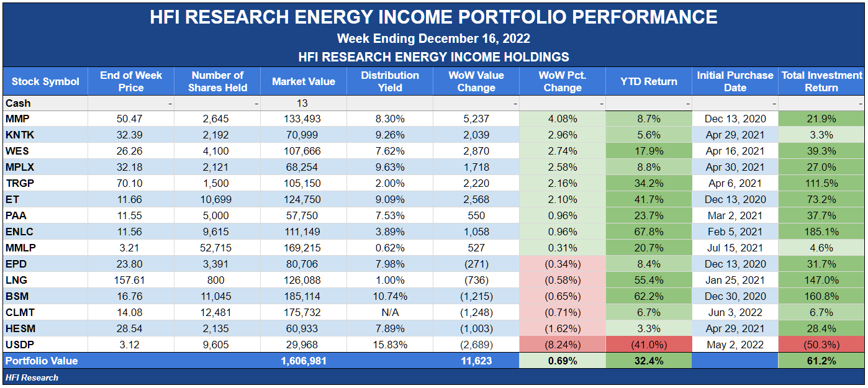Click LNG price 157.61

(131, 280)
